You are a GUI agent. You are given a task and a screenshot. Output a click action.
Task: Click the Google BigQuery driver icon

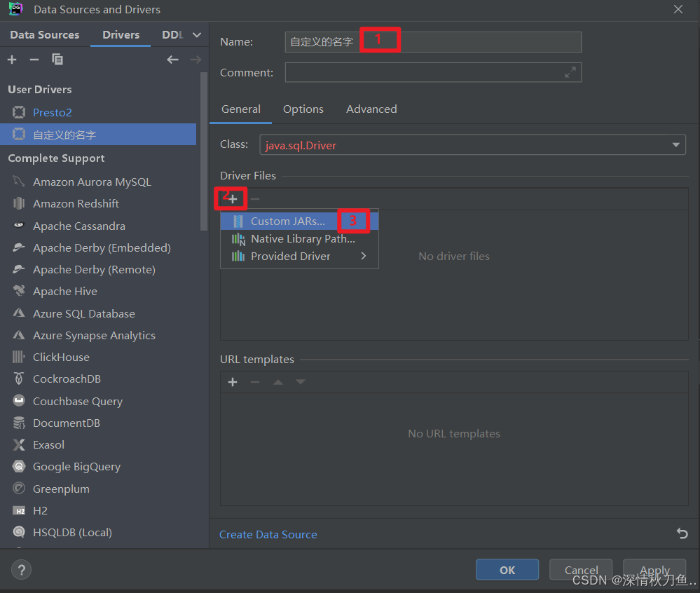(19, 467)
